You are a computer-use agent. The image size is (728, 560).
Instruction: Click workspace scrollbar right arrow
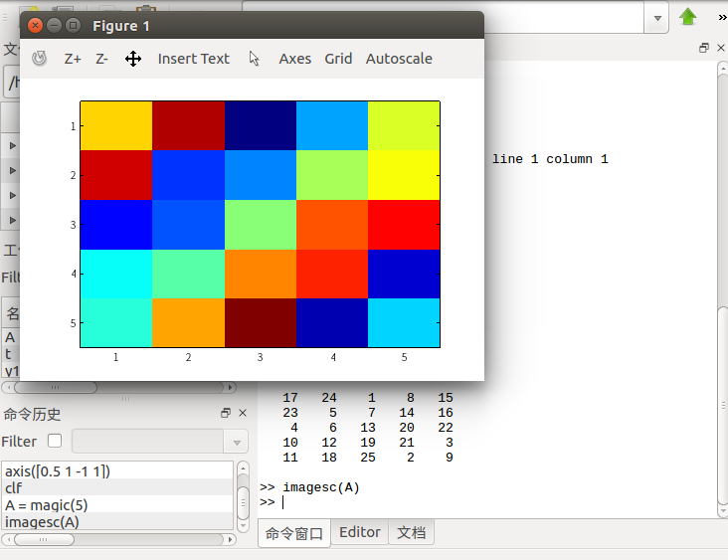[x=230, y=387]
